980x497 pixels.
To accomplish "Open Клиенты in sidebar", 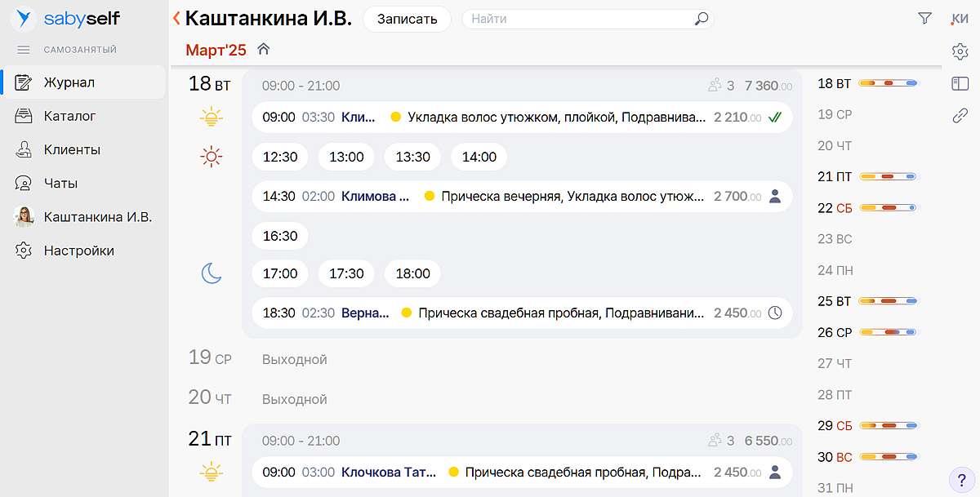I will coord(72,149).
